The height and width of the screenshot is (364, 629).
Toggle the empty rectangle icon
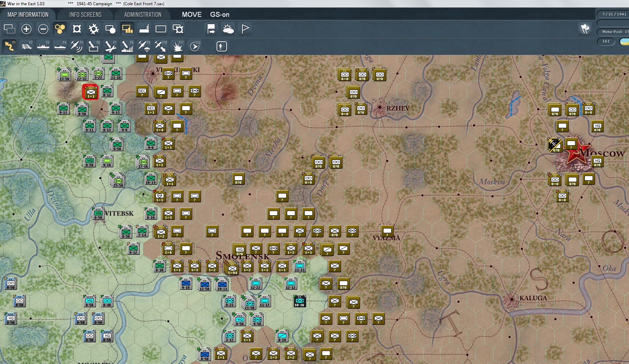click(x=161, y=29)
